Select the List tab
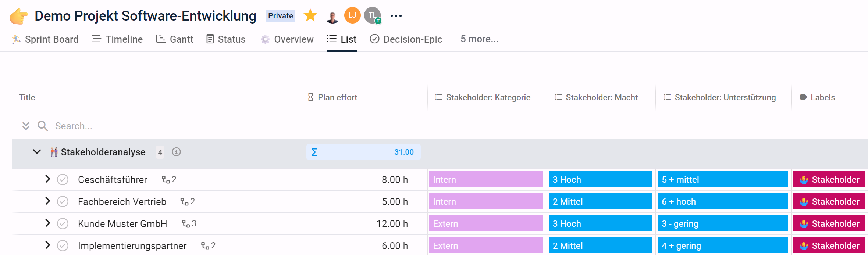The image size is (868, 255). (342, 39)
